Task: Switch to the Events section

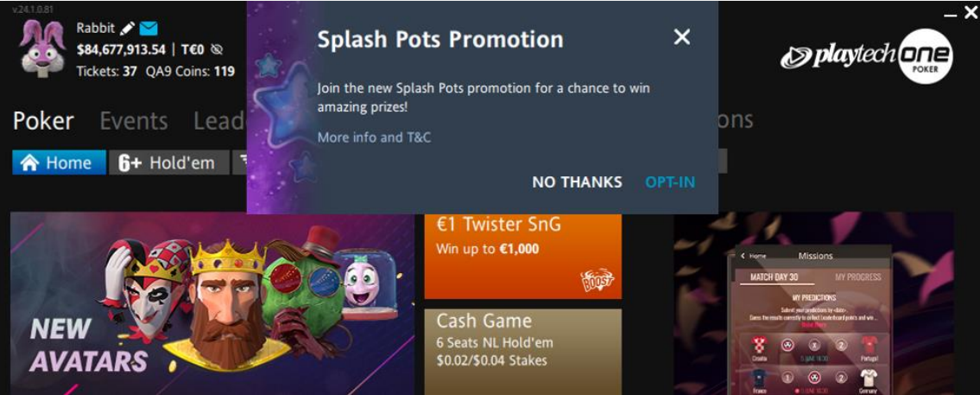Action: [x=134, y=120]
